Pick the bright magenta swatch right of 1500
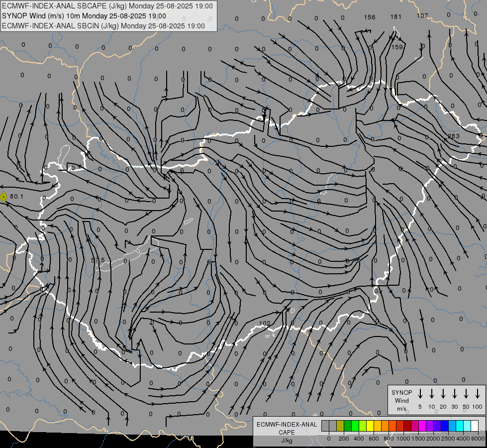Image resolution: width=487 pixels, height=448 pixels. pyautogui.click(x=422, y=426)
